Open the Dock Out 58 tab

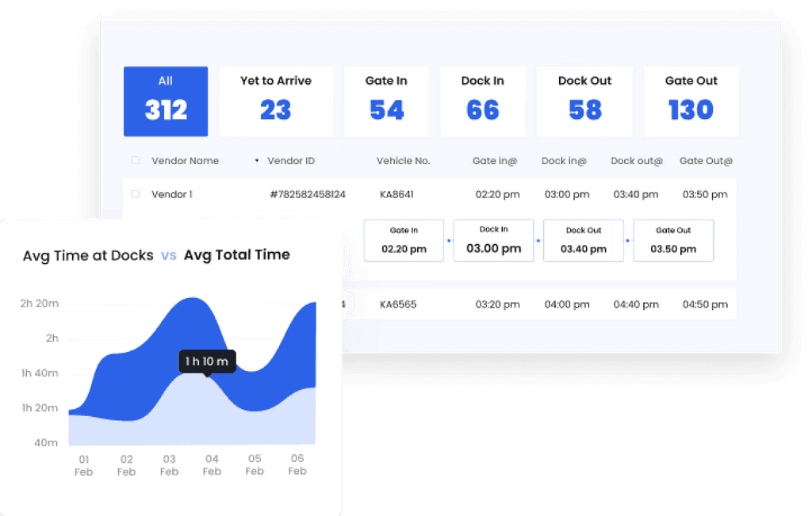tap(584, 101)
